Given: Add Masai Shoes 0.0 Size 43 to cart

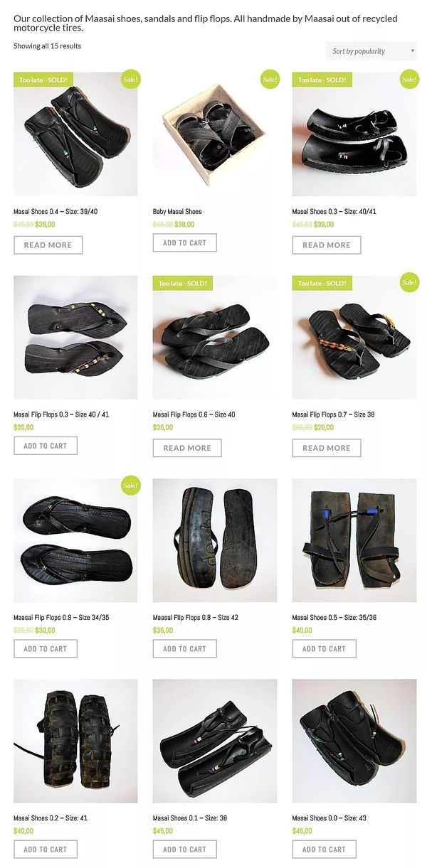Looking at the screenshot, I should (x=325, y=849).
